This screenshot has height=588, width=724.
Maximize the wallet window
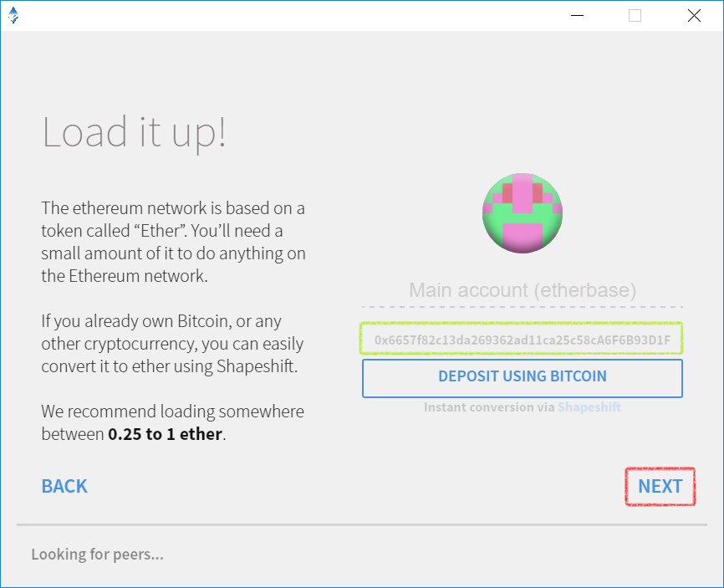635,16
